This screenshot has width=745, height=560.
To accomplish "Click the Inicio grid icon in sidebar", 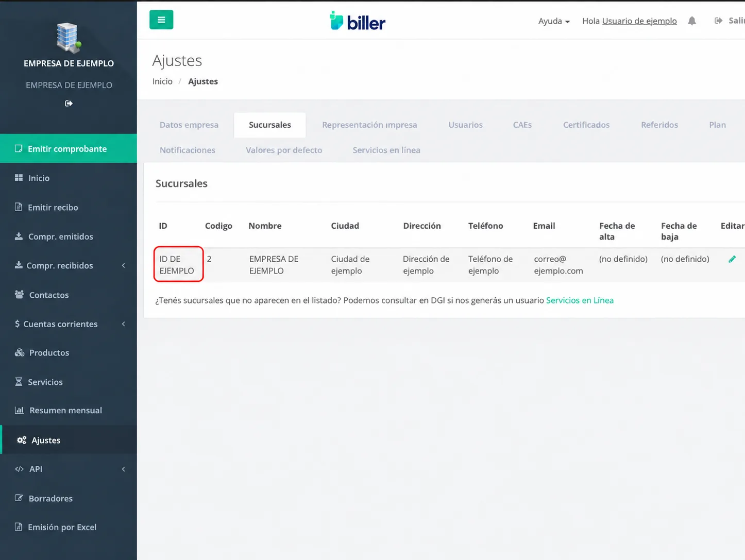I will [19, 178].
